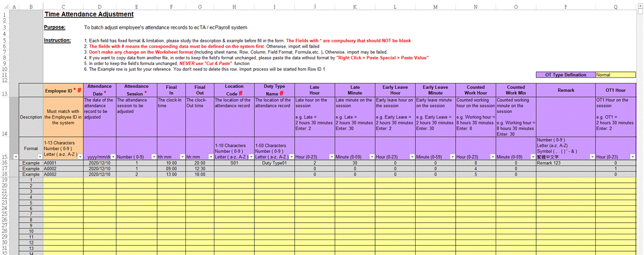Select the Remark 123 cell
The width and height of the screenshot is (644, 255).
pyautogui.click(x=565, y=163)
